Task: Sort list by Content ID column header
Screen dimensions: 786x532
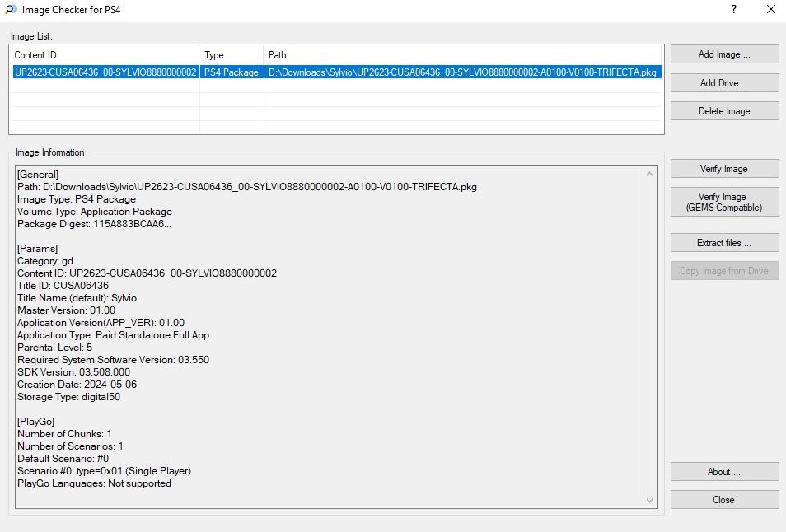Action: [105, 55]
